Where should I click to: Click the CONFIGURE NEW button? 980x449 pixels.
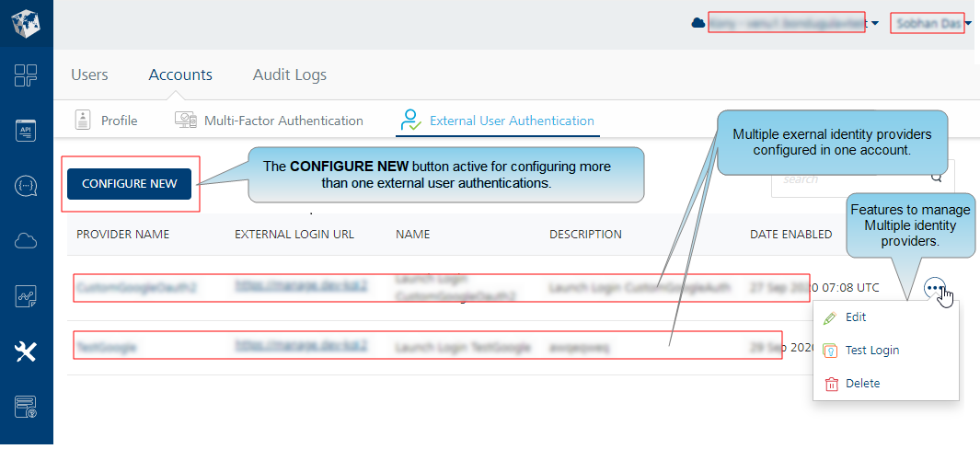[130, 184]
